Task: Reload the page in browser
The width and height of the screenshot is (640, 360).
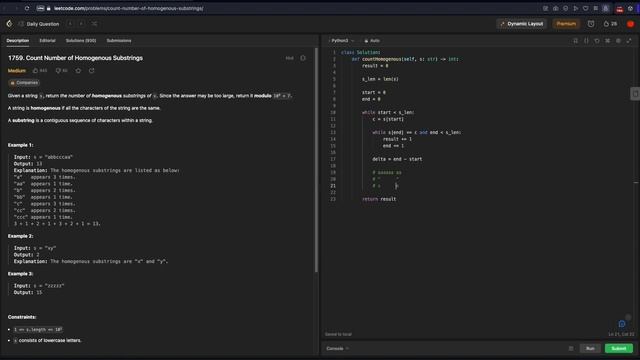Action: [27, 8]
